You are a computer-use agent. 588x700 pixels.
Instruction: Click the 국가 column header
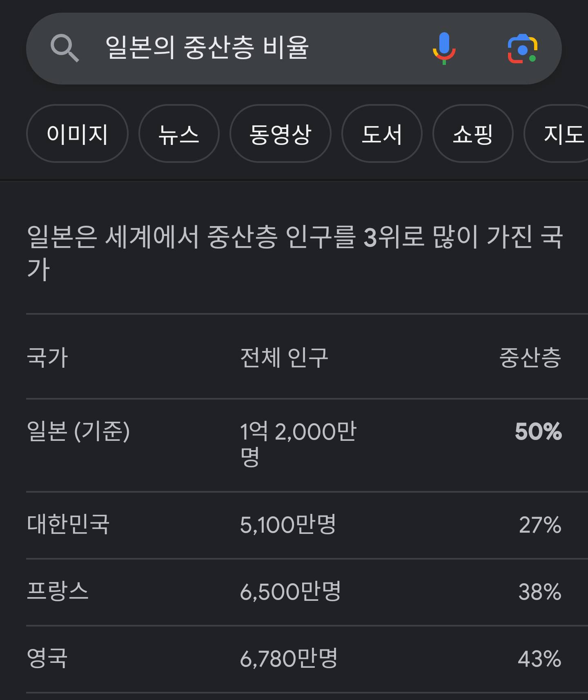coord(47,358)
